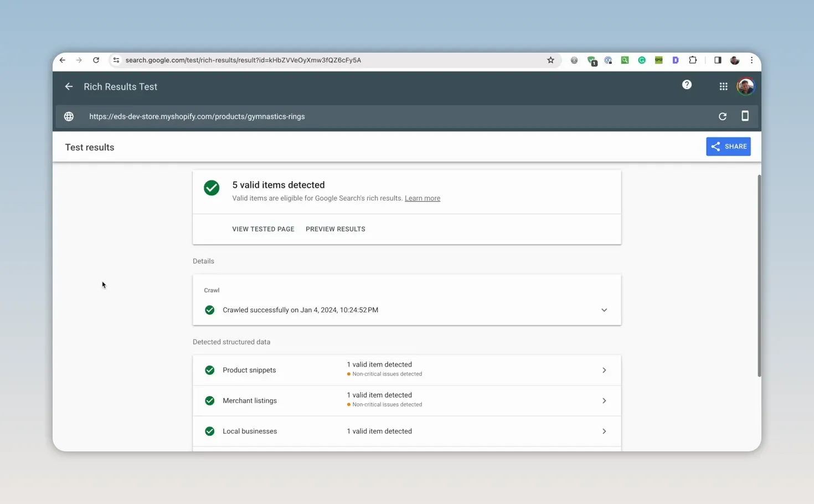814x504 pixels.
Task: Open site information icon in address bar
Action: [116, 60]
